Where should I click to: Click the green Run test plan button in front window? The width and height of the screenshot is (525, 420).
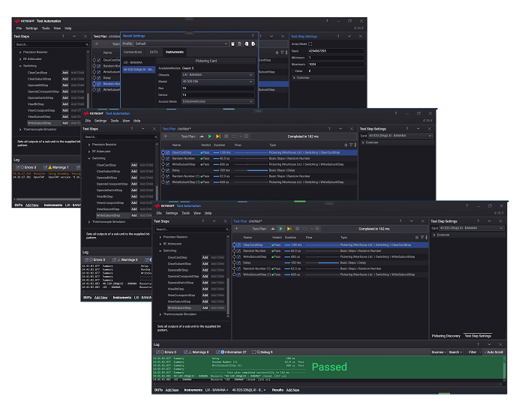click(x=280, y=228)
